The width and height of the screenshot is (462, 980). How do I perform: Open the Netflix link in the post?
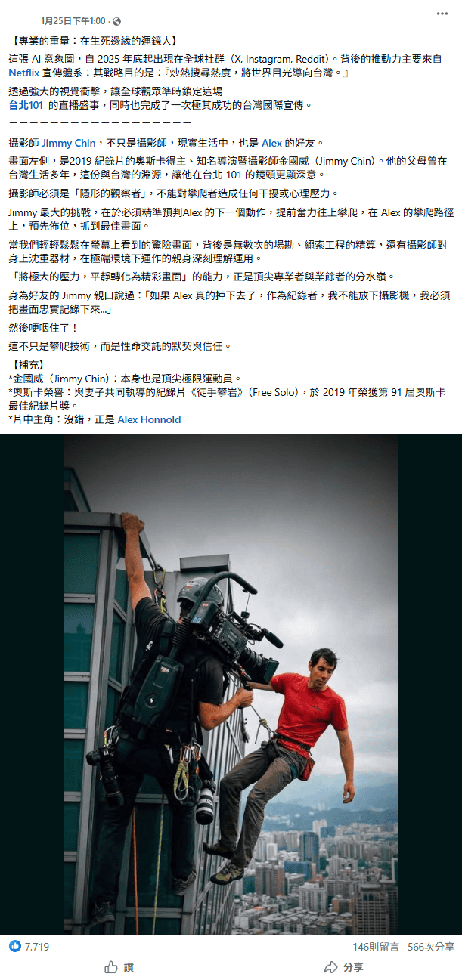[24, 73]
